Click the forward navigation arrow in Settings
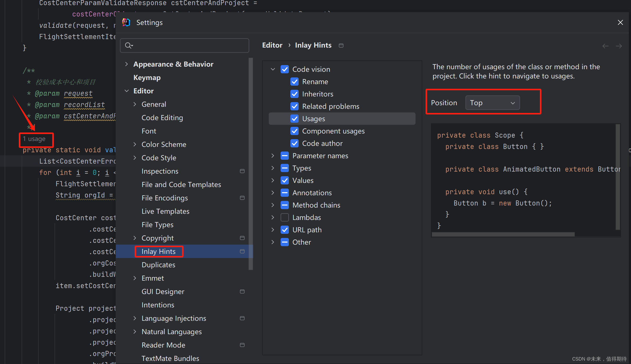The height and width of the screenshot is (364, 631). click(x=619, y=46)
